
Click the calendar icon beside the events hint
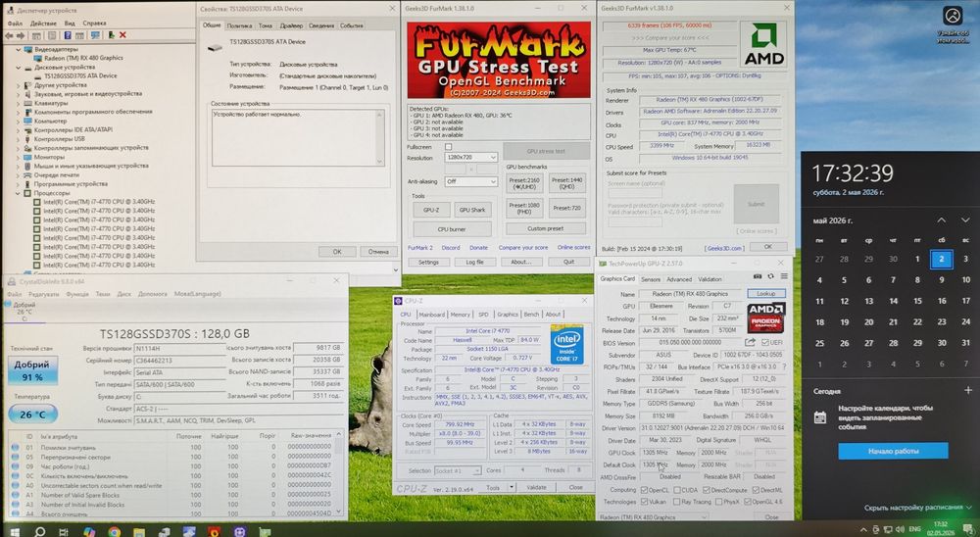(820, 417)
